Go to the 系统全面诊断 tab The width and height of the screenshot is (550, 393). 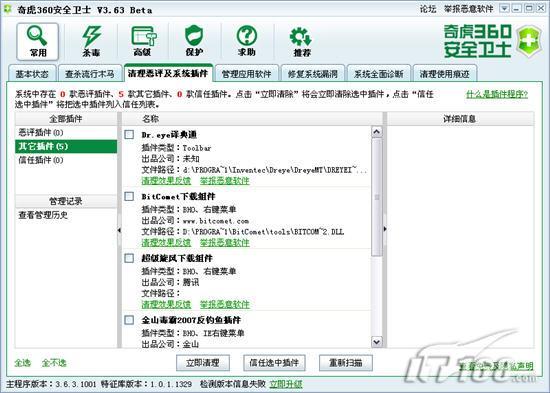pos(379,74)
